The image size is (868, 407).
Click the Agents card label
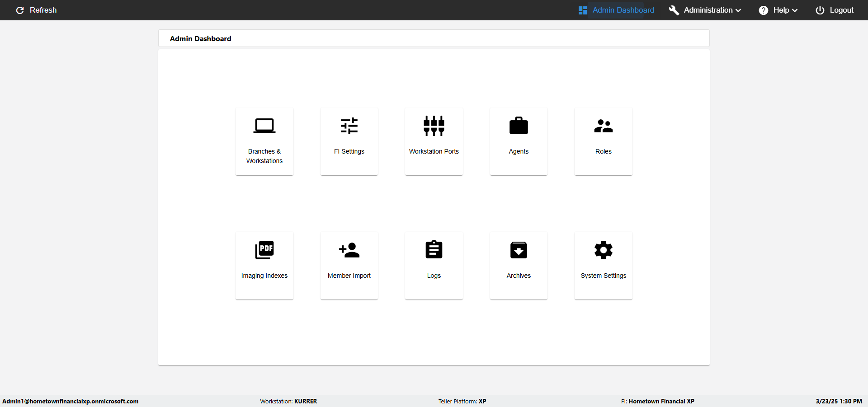(x=519, y=151)
